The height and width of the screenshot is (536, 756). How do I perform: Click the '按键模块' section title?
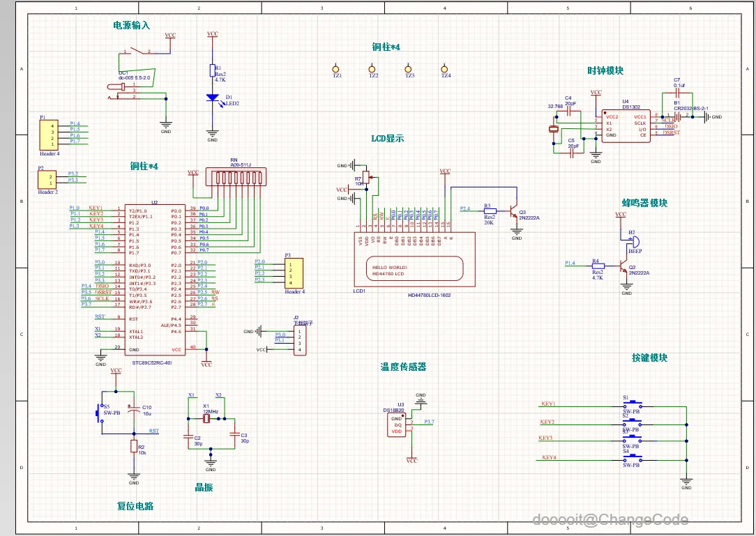(650, 358)
